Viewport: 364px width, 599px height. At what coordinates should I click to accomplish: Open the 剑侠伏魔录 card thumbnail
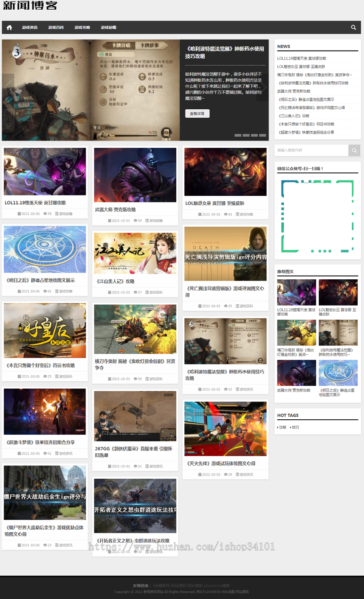point(135,416)
